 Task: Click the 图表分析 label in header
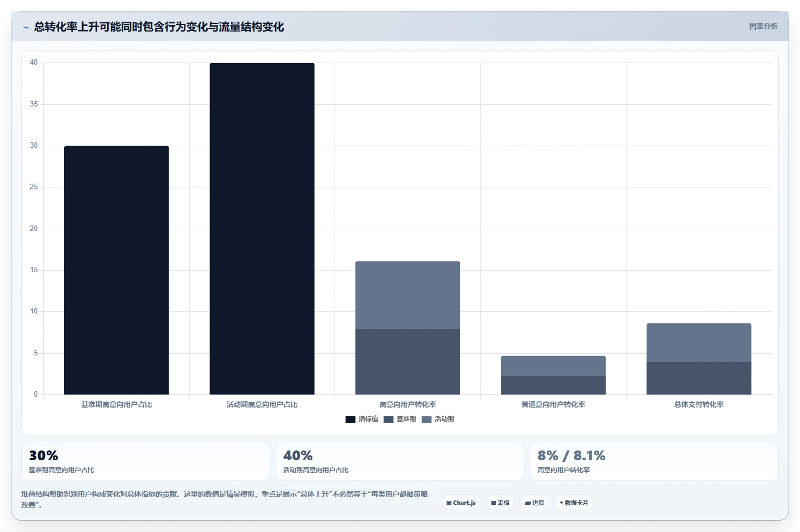(763, 26)
